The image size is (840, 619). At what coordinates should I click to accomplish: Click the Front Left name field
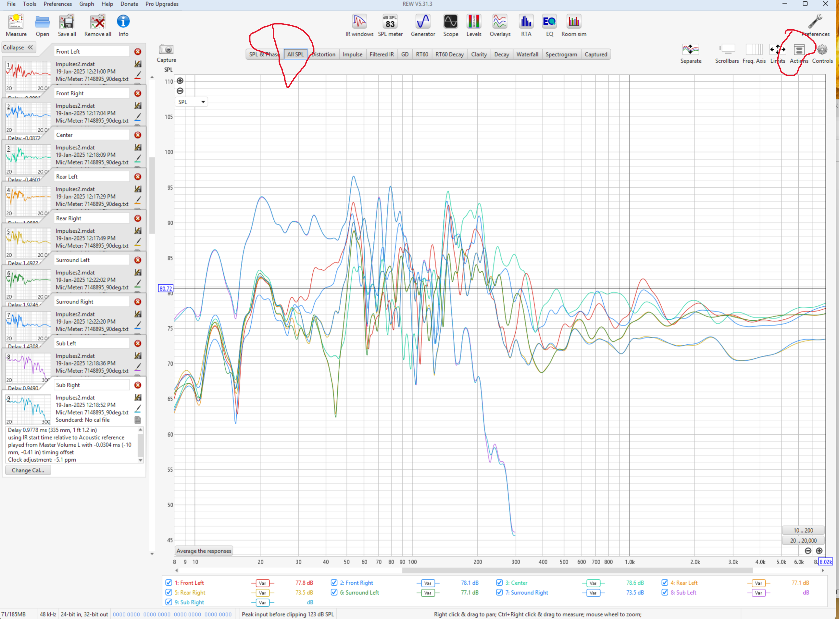coord(92,52)
